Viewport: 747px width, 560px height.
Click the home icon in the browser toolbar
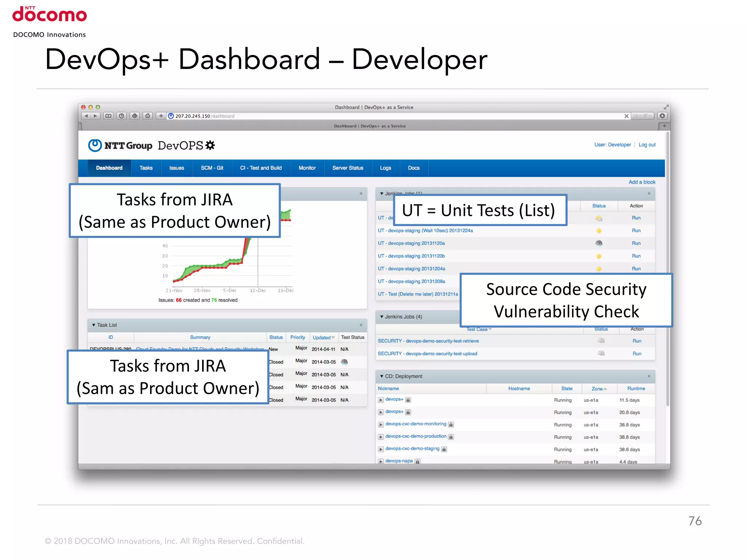tap(148, 116)
